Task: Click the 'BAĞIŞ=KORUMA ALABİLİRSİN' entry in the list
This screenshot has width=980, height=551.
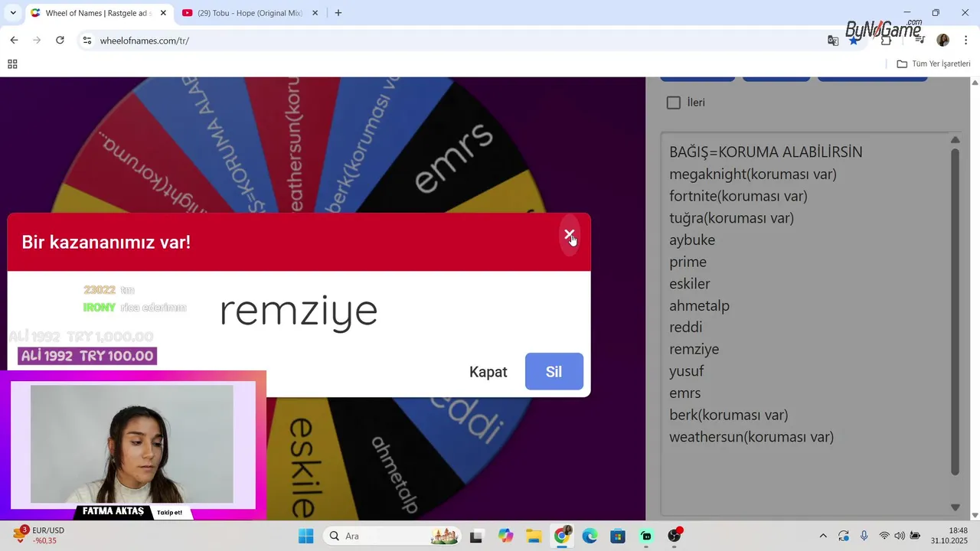Action: click(x=766, y=152)
